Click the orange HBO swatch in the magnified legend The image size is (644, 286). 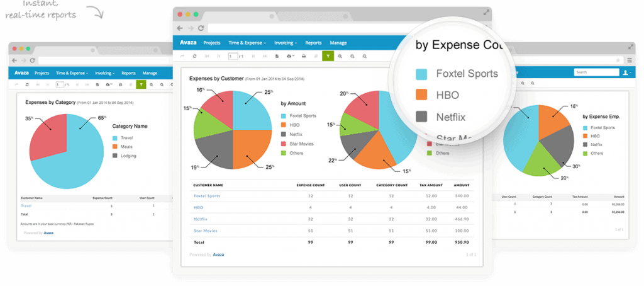(422, 95)
